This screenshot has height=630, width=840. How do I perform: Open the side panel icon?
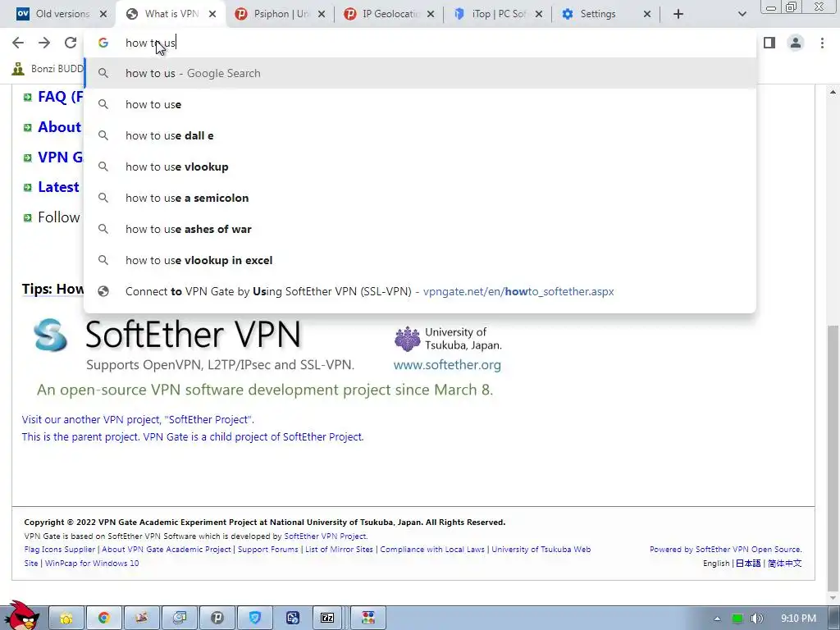pos(769,43)
